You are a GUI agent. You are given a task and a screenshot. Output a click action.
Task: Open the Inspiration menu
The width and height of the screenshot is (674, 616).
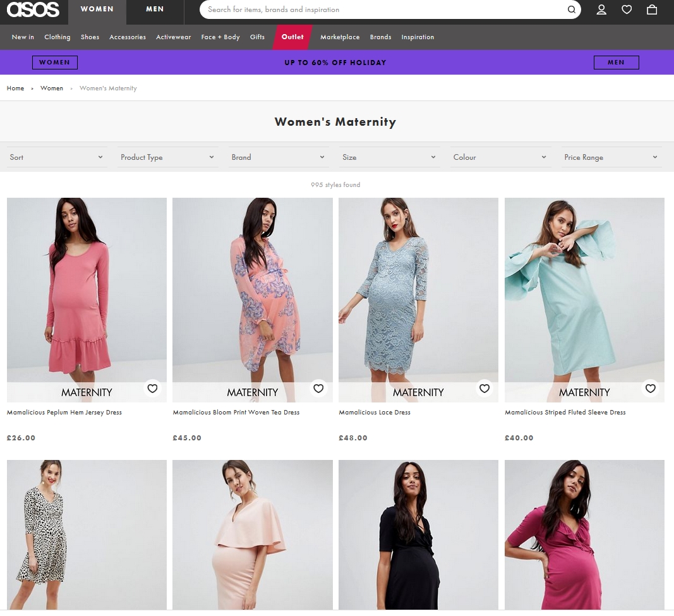418,37
